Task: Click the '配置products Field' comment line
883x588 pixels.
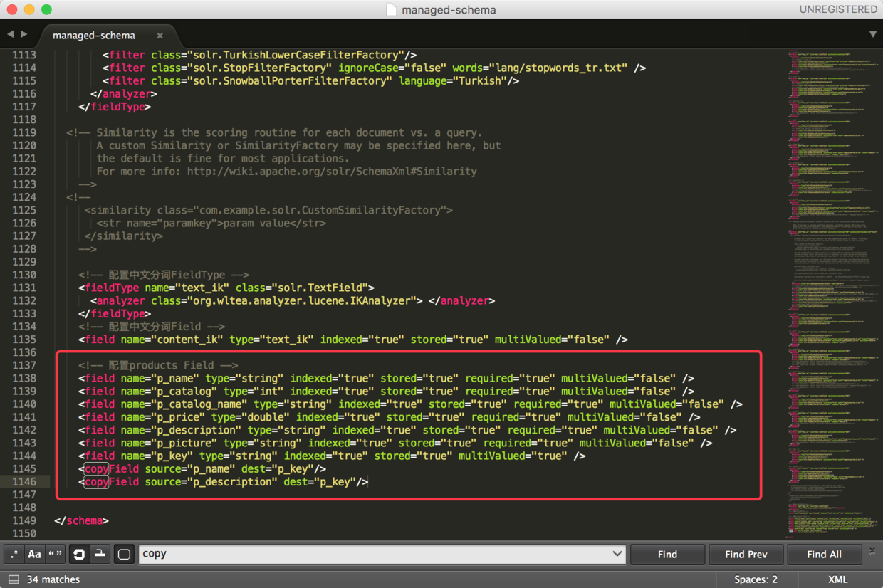Action: (x=158, y=365)
